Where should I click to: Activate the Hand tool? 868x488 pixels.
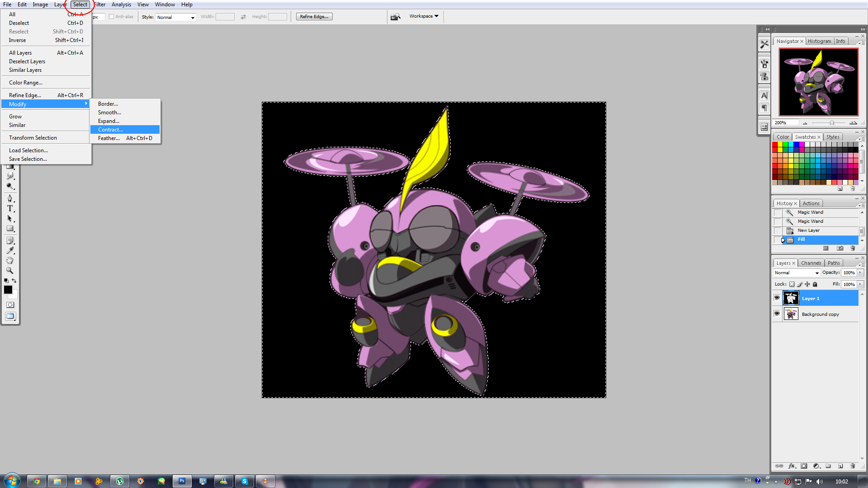click(10, 261)
